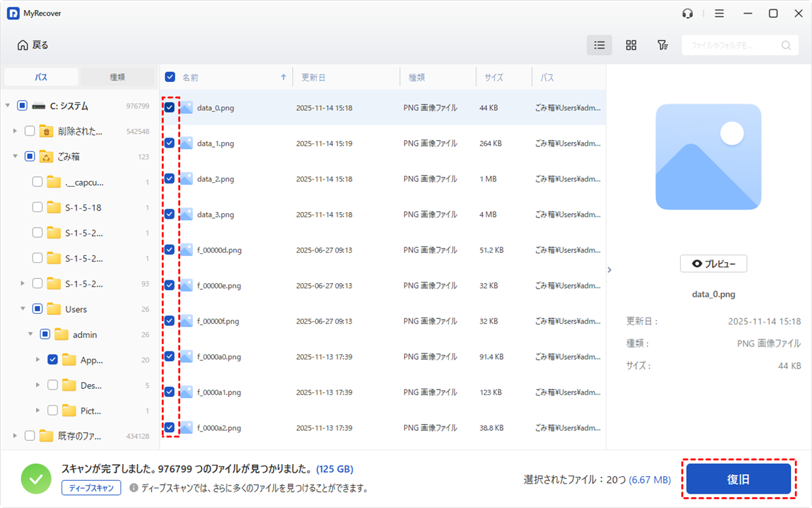Image resolution: width=812 pixels, height=508 pixels.
Task: Collapse the Users folder node
Action: click(x=23, y=309)
